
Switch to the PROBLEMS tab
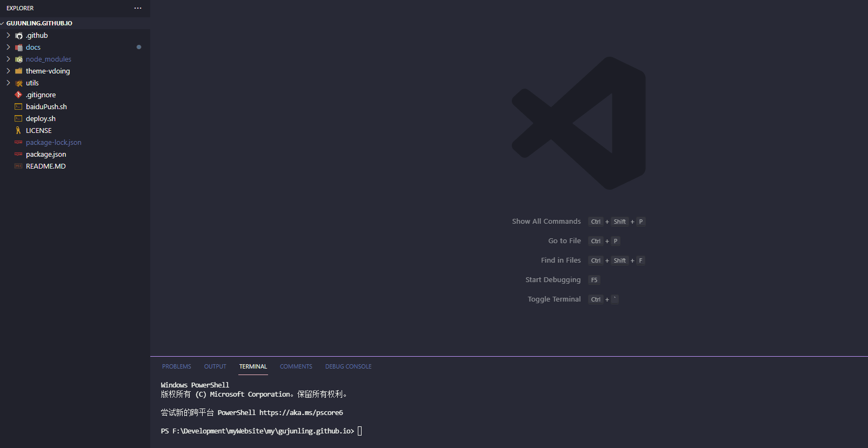177,366
